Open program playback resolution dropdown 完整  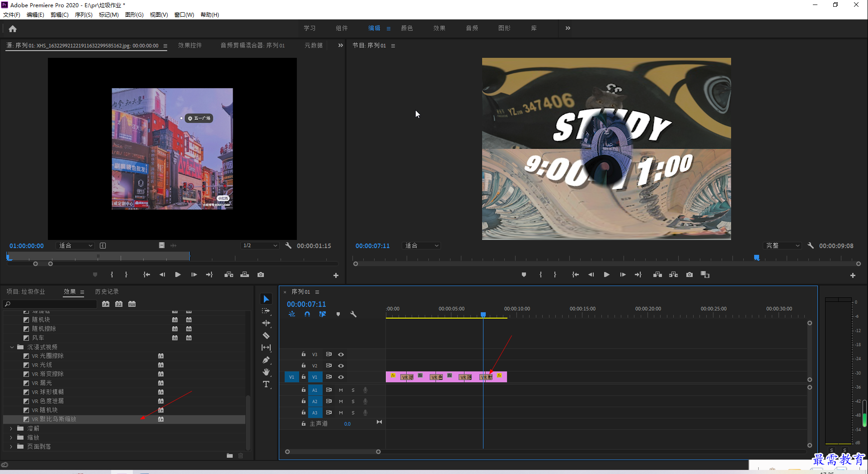point(782,245)
